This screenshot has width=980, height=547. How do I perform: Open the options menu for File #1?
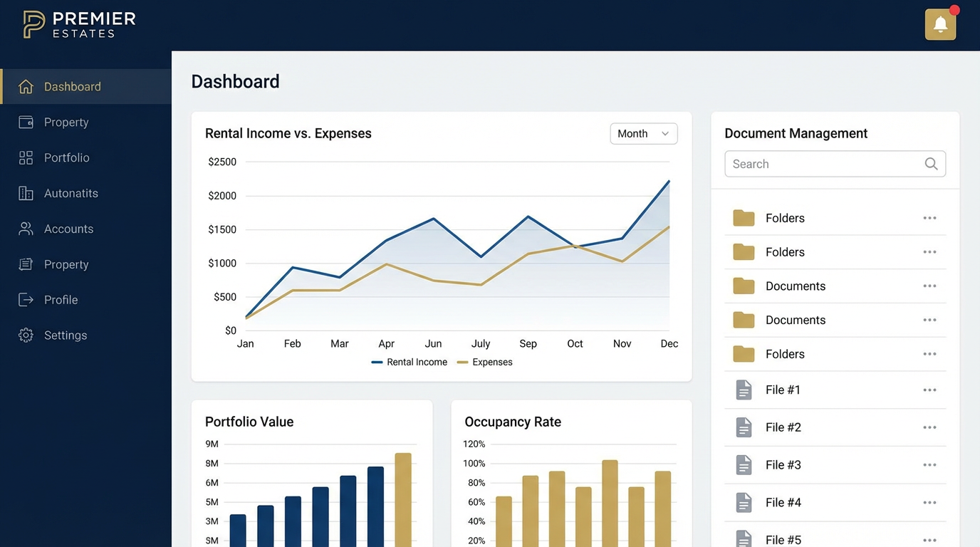929,390
